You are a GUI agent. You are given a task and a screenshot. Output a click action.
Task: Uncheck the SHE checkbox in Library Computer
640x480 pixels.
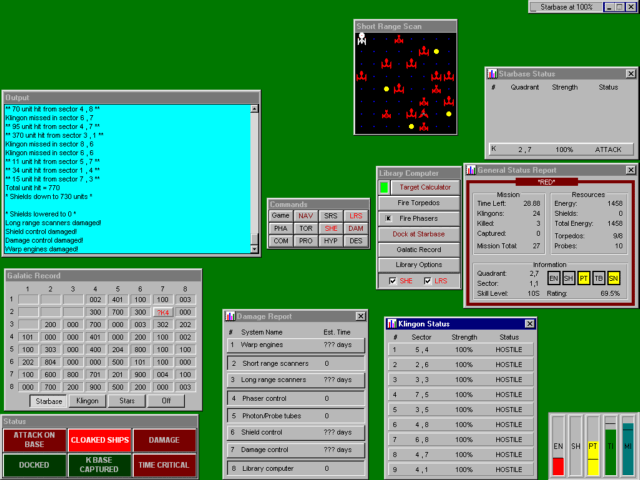[x=392, y=281]
